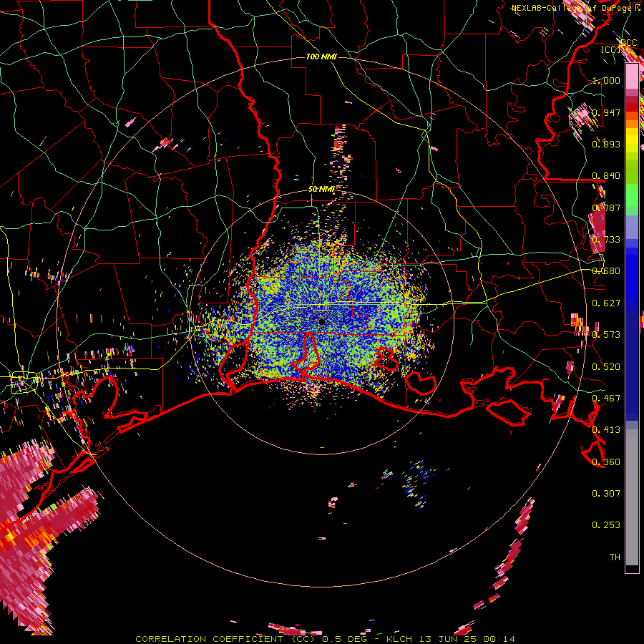644x644 pixels.
Task: Click the 0.253 legend value
Action: point(606,525)
